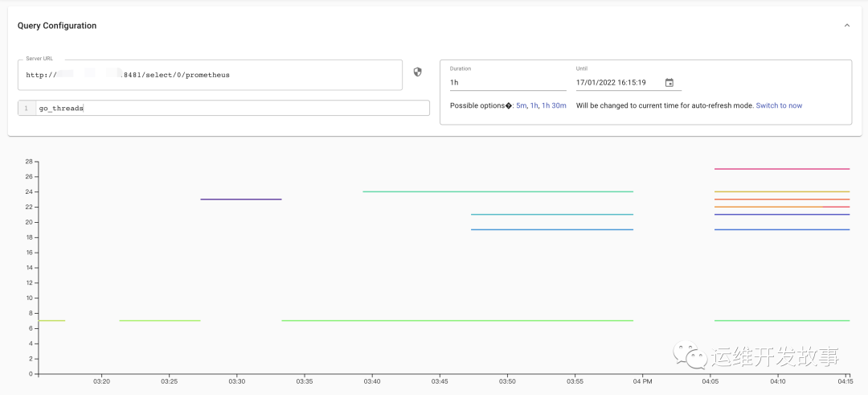Click the Query Configuration heading

coord(57,26)
